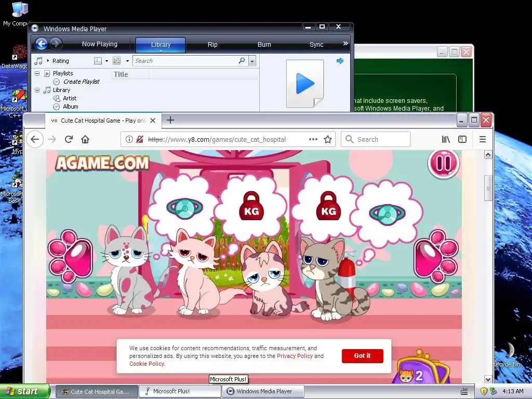Open the Burn tab
The image size is (532, 399).
coord(264,45)
